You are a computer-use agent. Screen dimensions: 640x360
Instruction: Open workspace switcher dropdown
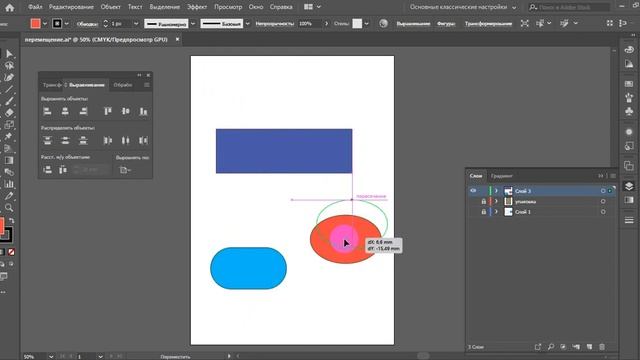click(x=514, y=7)
